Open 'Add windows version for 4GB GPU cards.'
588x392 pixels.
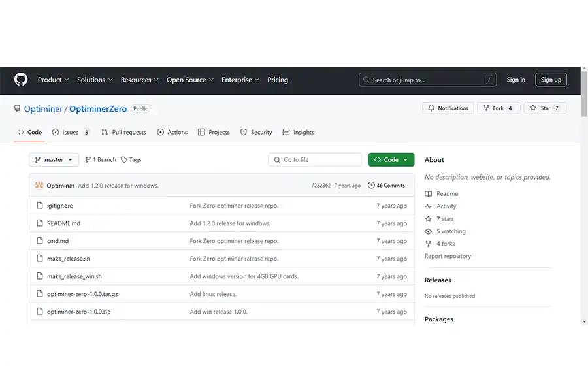pos(244,276)
